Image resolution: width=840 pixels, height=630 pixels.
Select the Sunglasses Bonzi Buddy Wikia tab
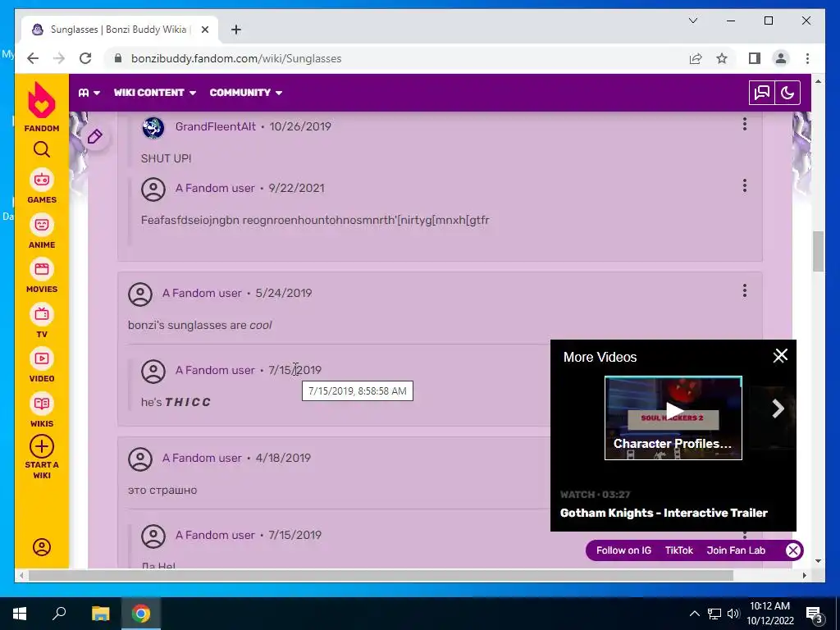point(119,30)
